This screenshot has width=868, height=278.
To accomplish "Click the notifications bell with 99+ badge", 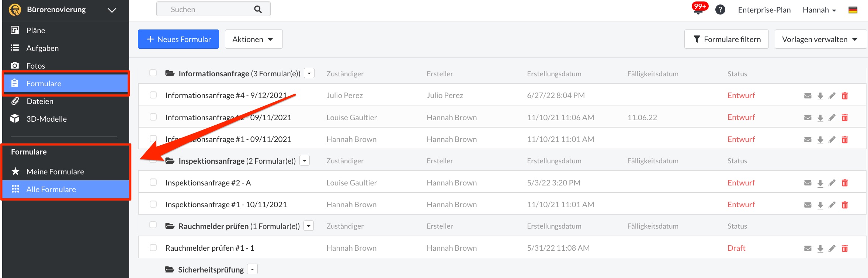I will click(x=698, y=9).
